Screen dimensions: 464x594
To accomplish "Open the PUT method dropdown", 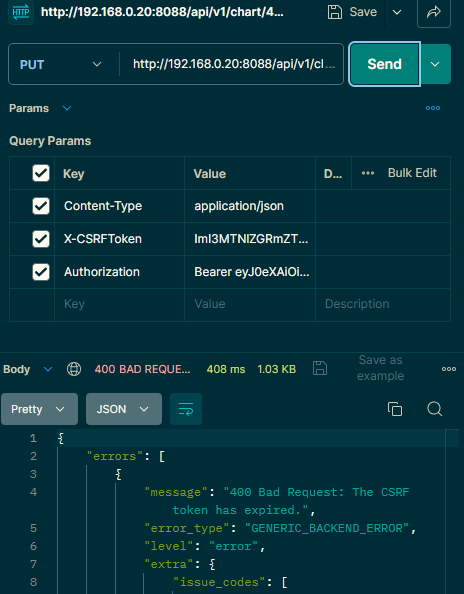I will (61, 64).
